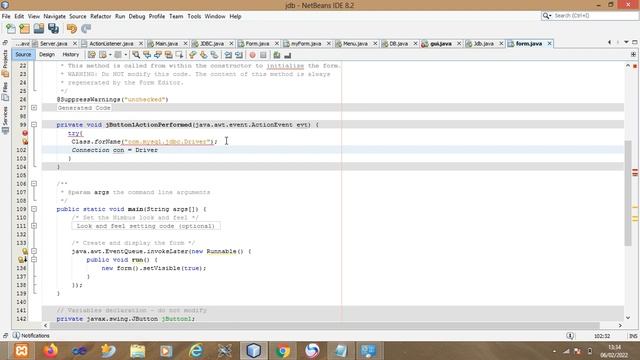Screen dimensions: 640x360
Task: Show the opened documents list dropdown
Action: click(626, 42)
